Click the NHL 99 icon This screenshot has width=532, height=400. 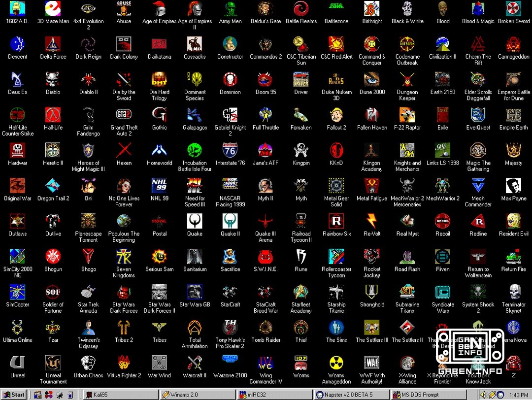tap(160, 186)
